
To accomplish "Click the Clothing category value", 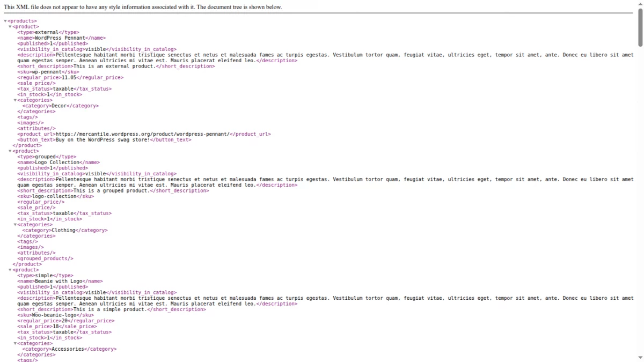I will coord(62,230).
